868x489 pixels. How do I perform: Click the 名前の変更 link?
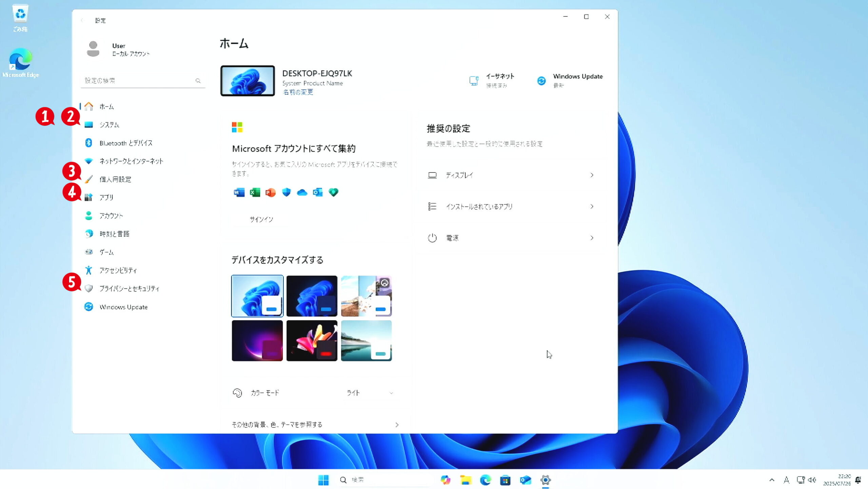[x=298, y=92]
